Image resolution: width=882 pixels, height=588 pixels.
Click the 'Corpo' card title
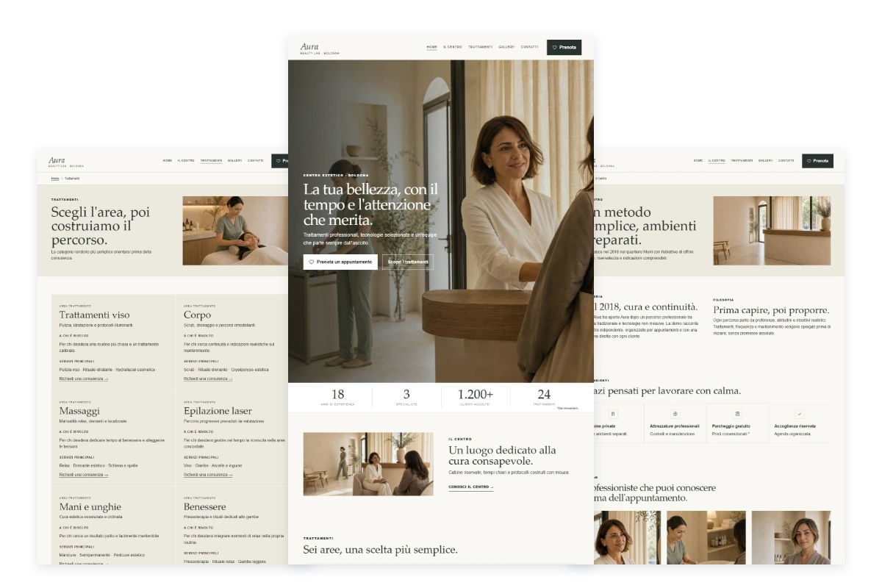pyautogui.click(x=197, y=315)
